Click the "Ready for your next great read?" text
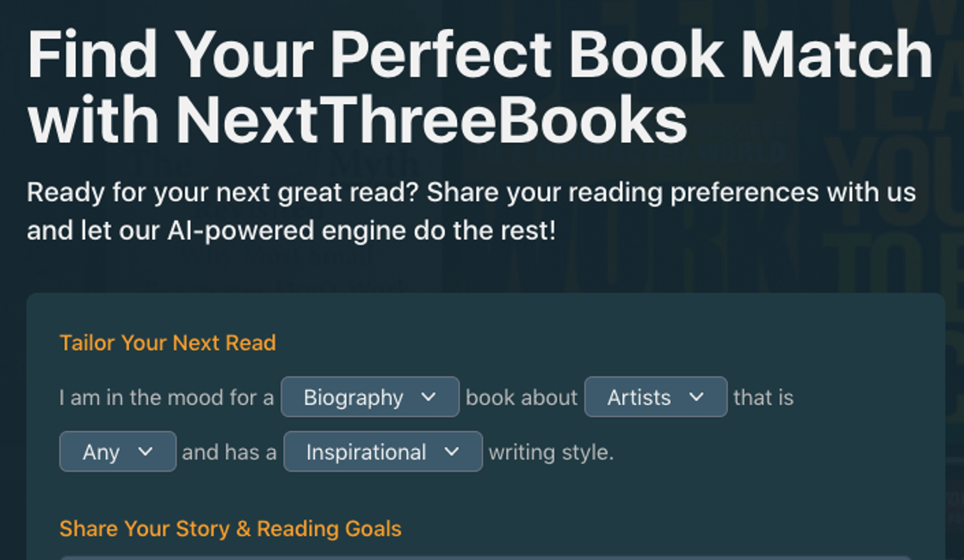The image size is (964, 560). [x=222, y=193]
